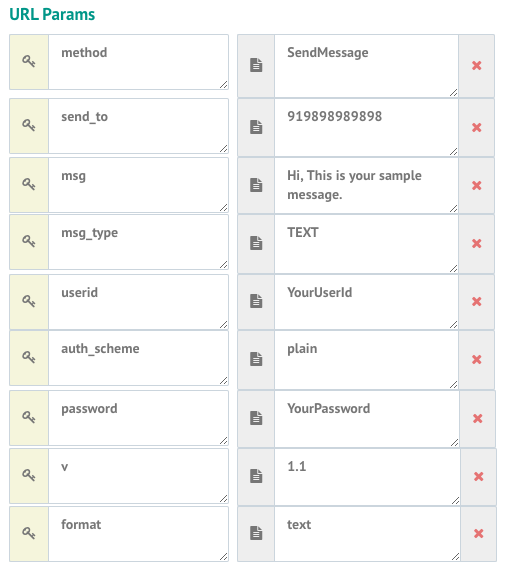Remove the method parameter row
The image size is (512, 576).
pos(476,66)
